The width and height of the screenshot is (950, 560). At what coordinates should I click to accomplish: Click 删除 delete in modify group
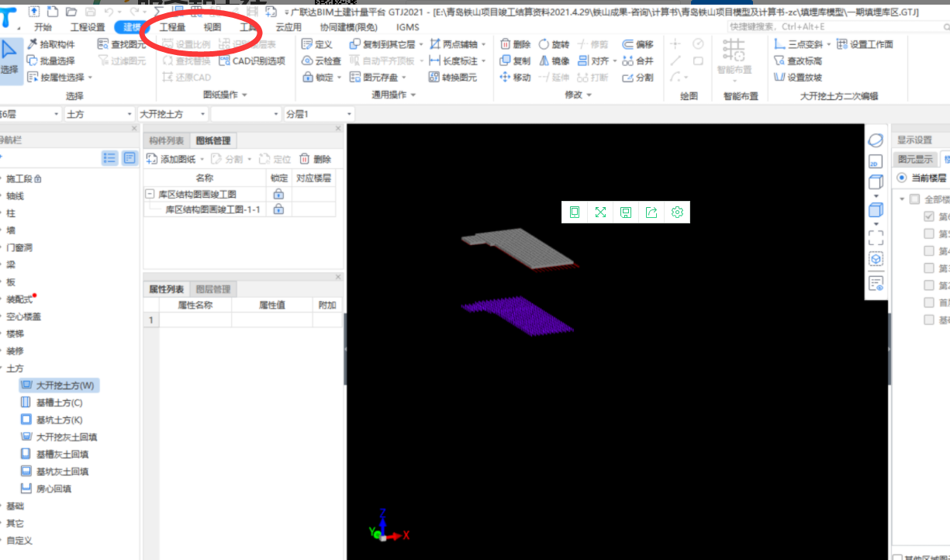[x=516, y=44]
